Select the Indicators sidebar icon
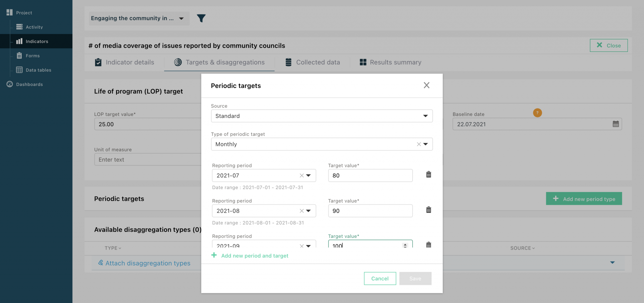The image size is (644, 303). pos(19,41)
